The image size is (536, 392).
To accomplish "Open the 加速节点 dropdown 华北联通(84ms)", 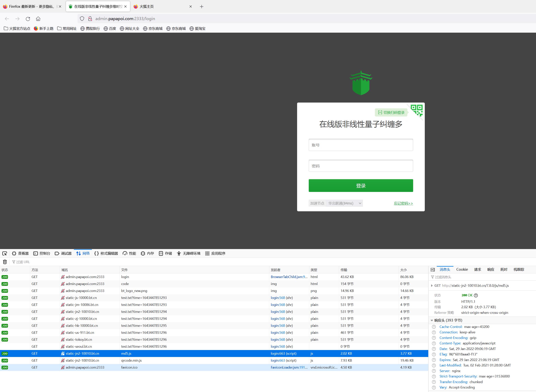I will coord(344,203).
